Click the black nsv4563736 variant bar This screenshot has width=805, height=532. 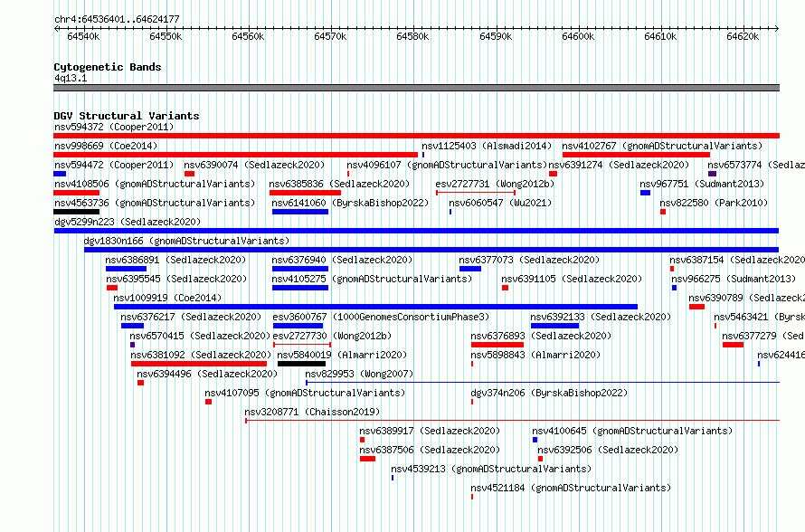(x=77, y=212)
